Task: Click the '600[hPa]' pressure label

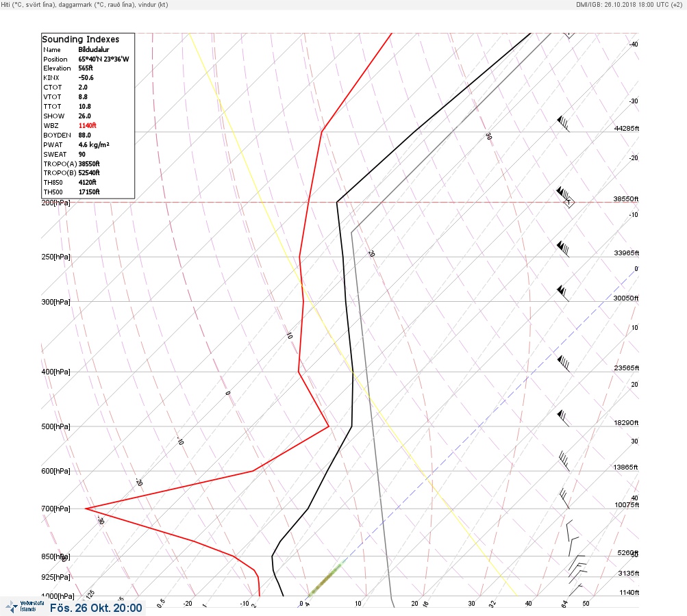Action: click(55, 472)
